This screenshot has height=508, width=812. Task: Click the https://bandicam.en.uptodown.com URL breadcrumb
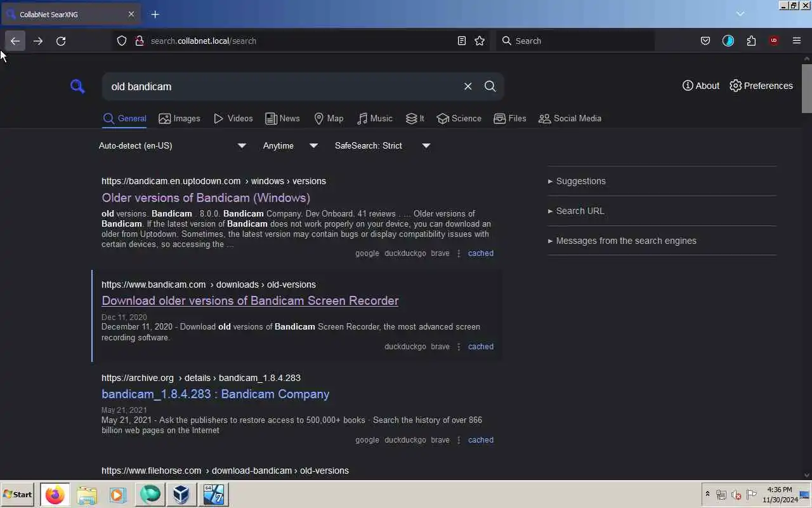point(171,181)
